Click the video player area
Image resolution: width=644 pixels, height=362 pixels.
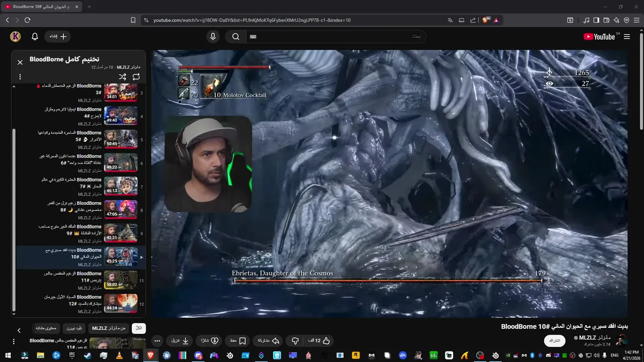(x=389, y=184)
